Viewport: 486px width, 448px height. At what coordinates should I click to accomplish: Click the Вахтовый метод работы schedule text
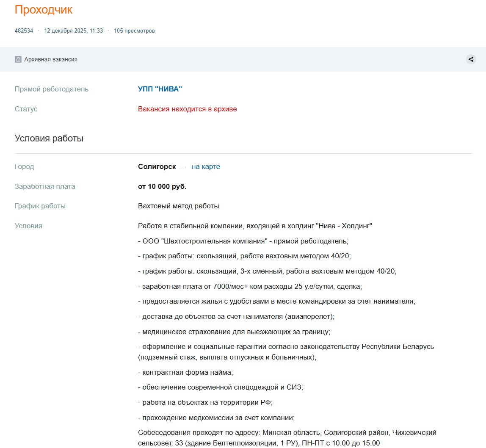[x=179, y=206]
